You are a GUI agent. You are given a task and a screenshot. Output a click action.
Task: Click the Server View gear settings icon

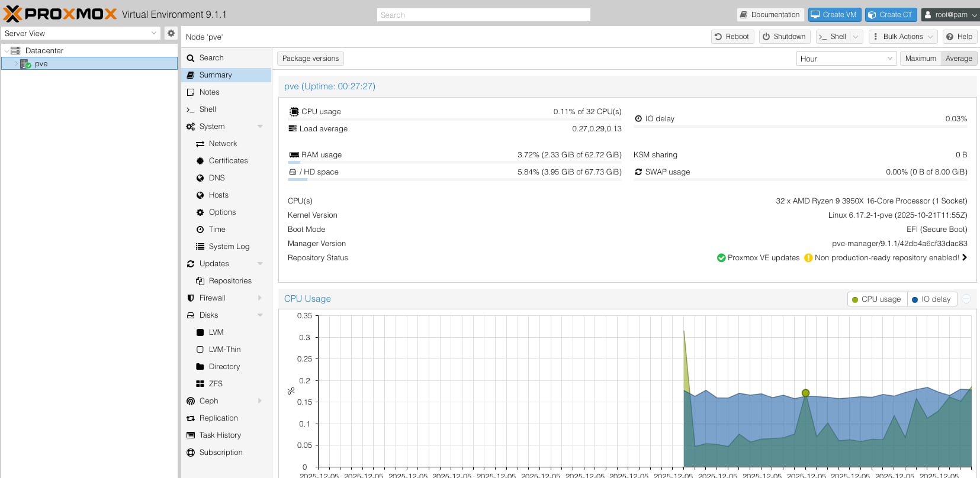pos(171,33)
